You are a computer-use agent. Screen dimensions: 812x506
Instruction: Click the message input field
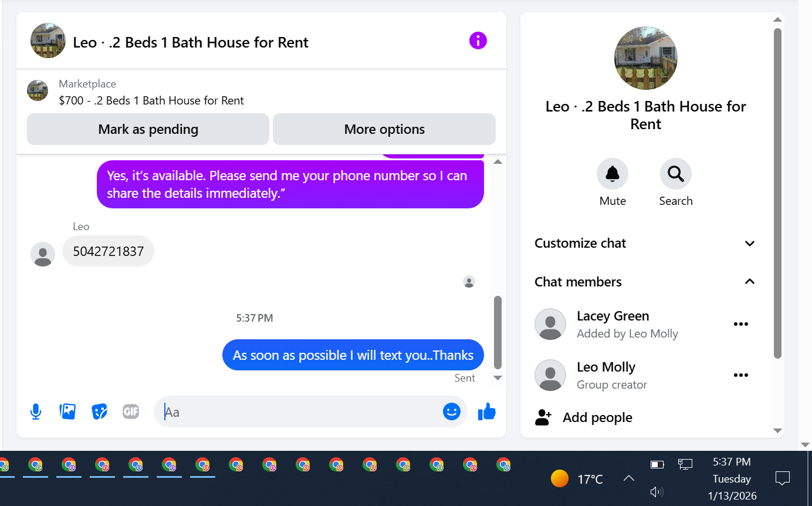pyautogui.click(x=299, y=411)
